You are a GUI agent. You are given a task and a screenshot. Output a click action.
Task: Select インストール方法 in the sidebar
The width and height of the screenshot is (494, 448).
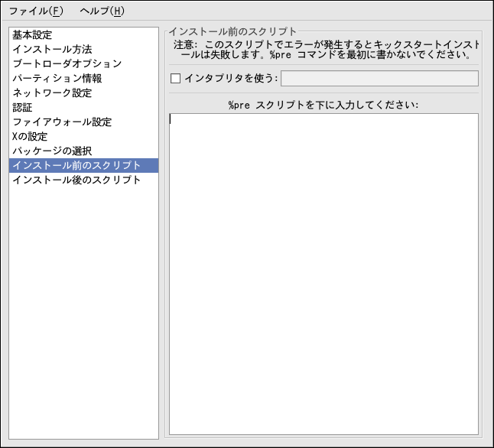pyautogui.click(x=52, y=50)
